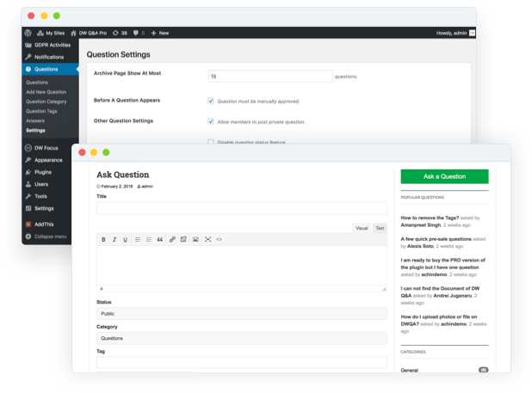Insert a bulleted list
The image size is (532, 393).
(138, 240)
